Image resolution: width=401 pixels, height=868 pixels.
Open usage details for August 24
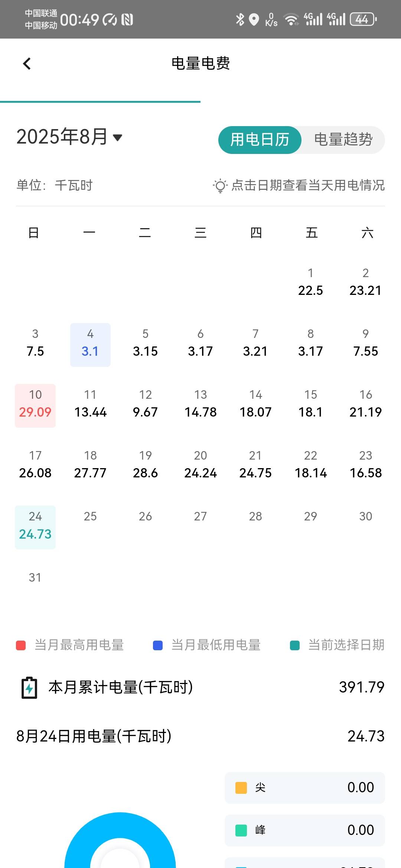pyautogui.click(x=35, y=527)
